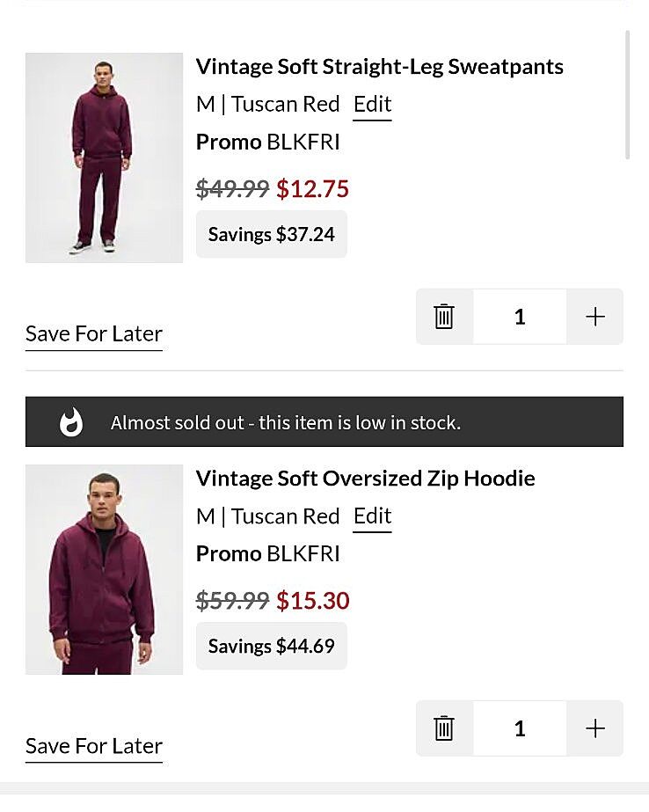Screen dimensions: 649x812
Task: Edit the Sweatpants size and color
Action: [372, 105]
